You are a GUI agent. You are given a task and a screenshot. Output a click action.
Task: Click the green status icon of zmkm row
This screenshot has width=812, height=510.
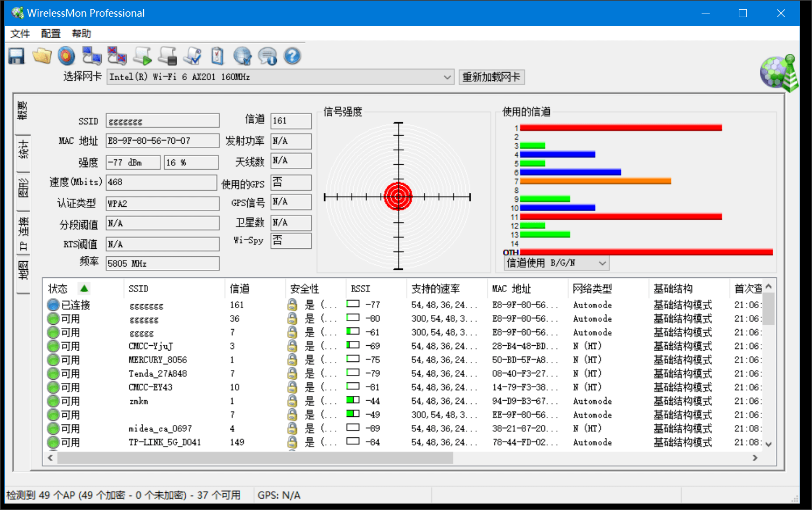[53, 401]
